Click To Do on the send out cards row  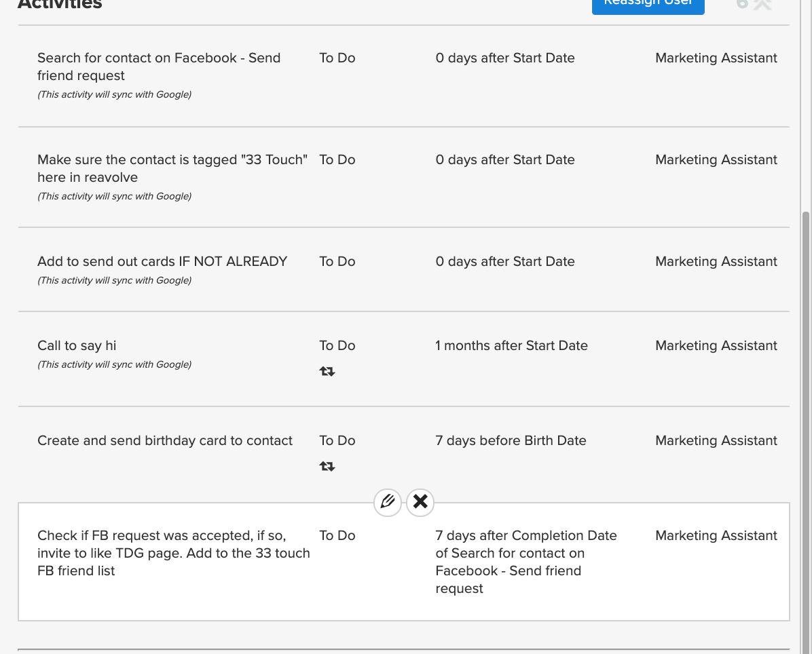(337, 262)
